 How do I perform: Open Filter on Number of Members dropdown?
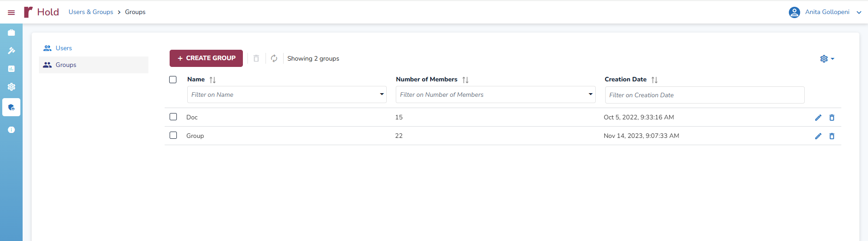590,95
